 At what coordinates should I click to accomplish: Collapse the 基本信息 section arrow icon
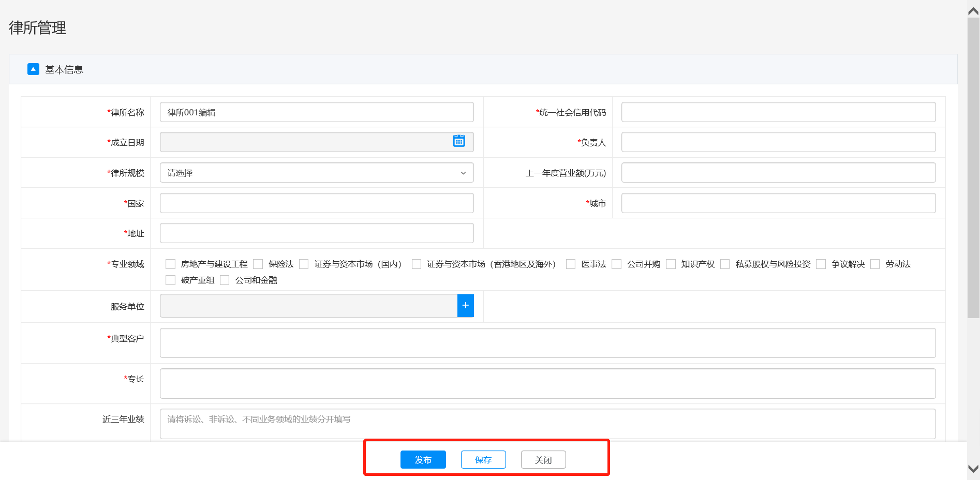click(33, 69)
